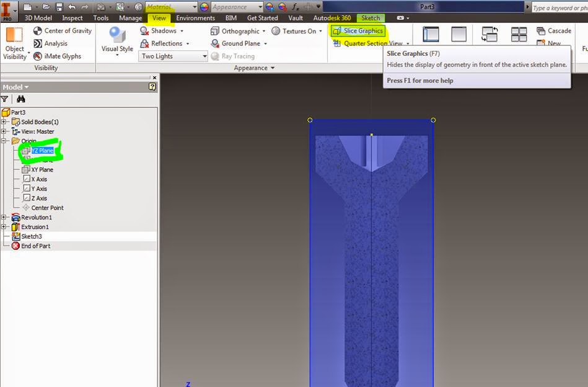
Task: Toggle iMate Glyphs visibility
Action: pos(58,56)
